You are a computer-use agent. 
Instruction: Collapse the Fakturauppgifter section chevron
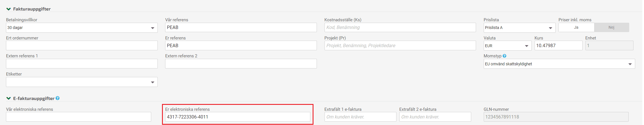pos(9,9)
